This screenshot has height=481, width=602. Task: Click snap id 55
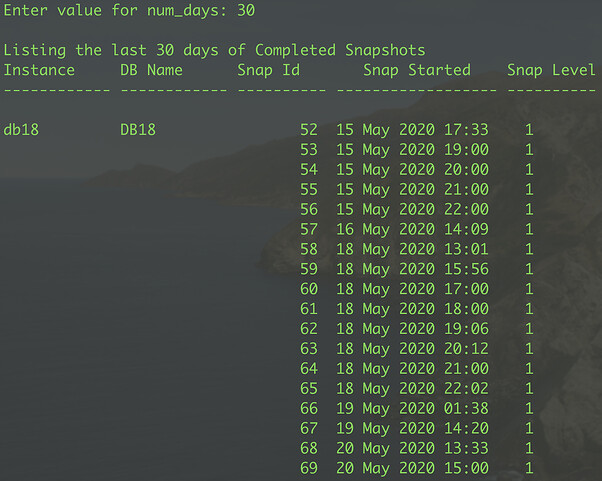click(309, 190)
